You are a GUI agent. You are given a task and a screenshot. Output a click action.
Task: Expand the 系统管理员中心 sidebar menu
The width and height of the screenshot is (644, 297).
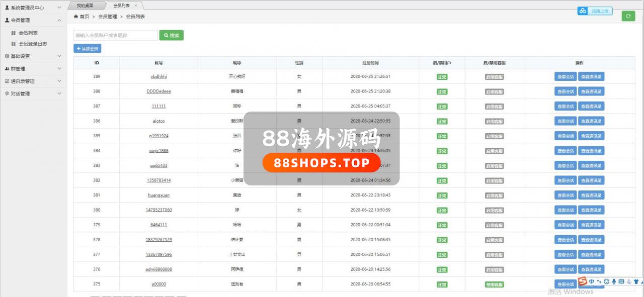(x=33, y=8)
